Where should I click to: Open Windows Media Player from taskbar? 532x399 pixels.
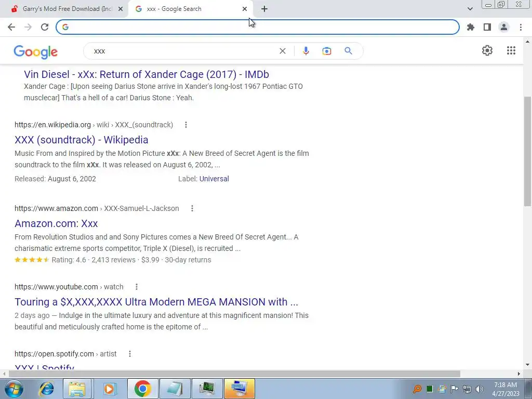tap(109, 389)
